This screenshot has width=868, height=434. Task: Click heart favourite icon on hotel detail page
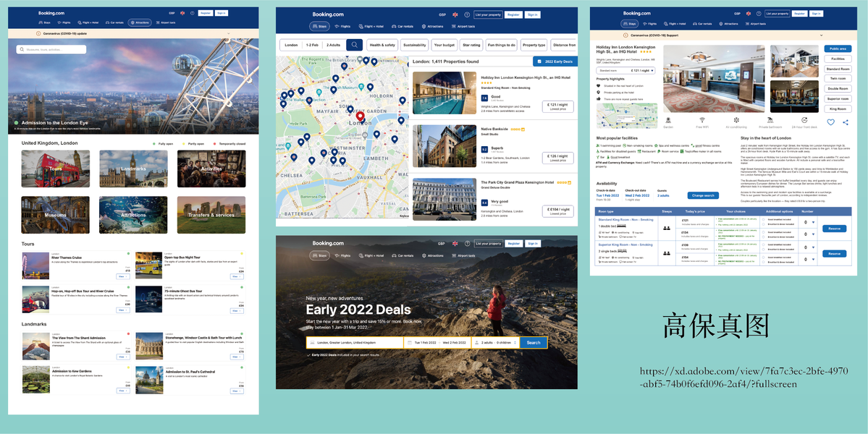[830, 122]
